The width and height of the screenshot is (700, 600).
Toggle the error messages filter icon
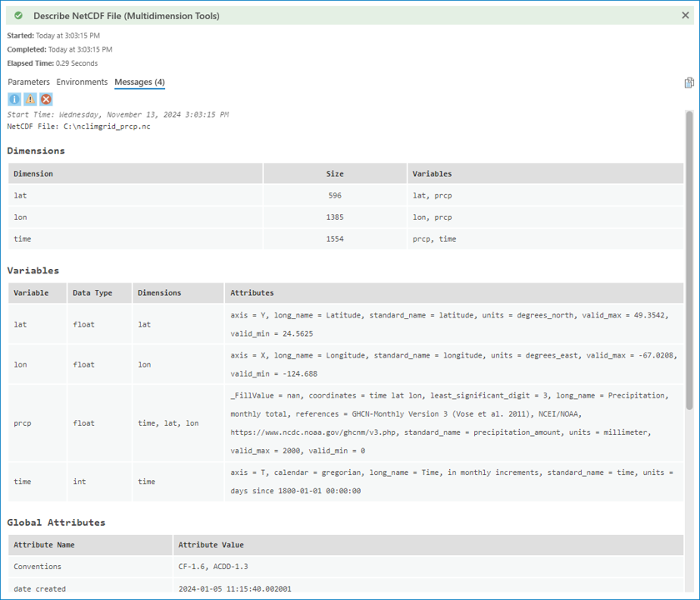pos(47,99)
